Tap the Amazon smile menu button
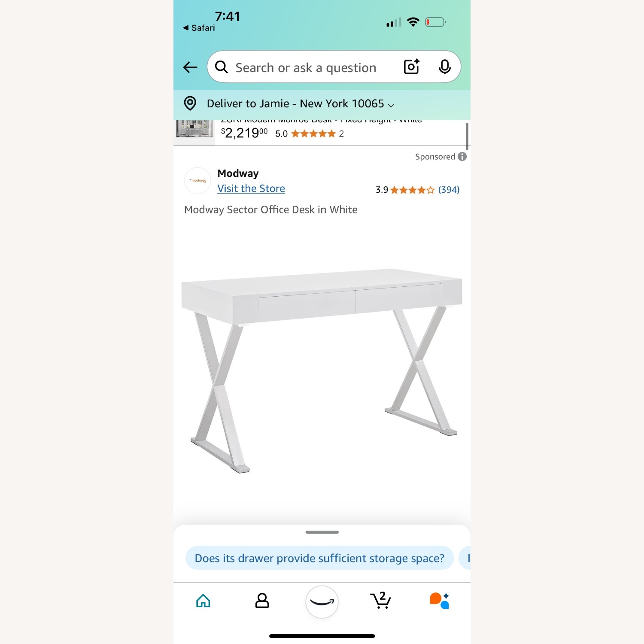 click(322, 602)
